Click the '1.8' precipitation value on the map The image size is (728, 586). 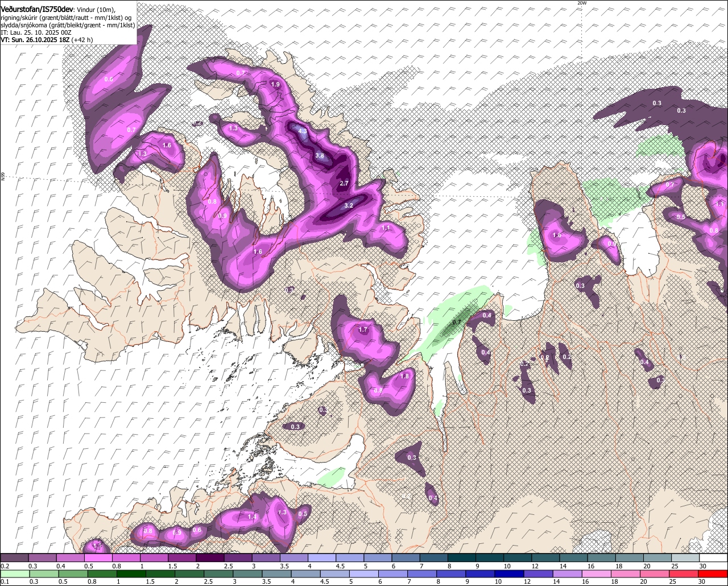coord(405,376)
